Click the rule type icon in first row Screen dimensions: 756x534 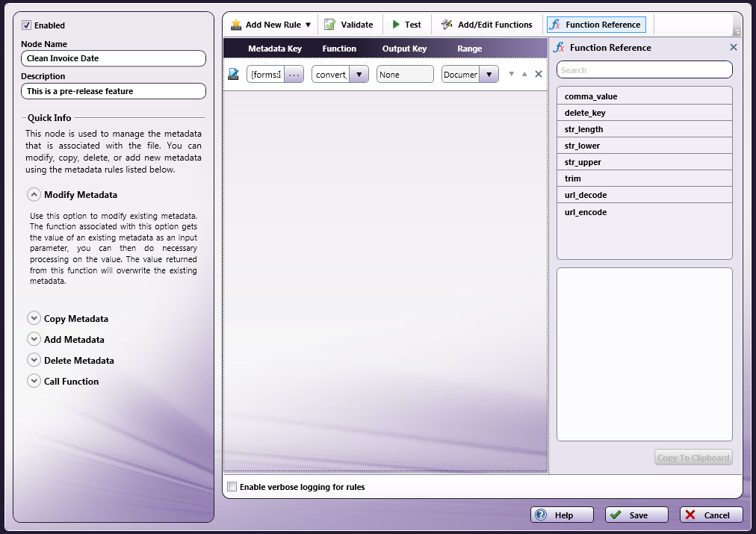[234, 74]
